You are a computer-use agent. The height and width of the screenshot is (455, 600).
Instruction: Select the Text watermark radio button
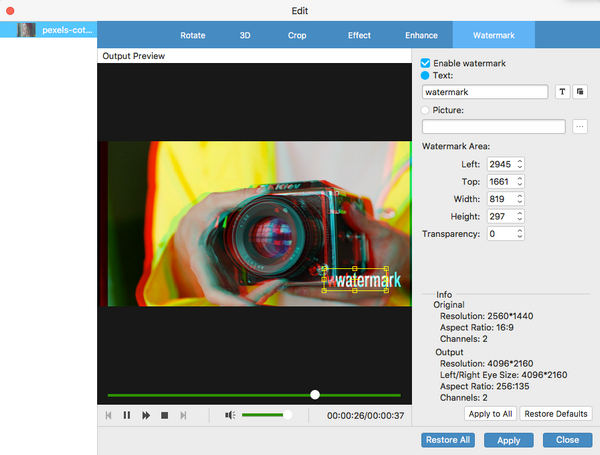(x=427, y=75)
